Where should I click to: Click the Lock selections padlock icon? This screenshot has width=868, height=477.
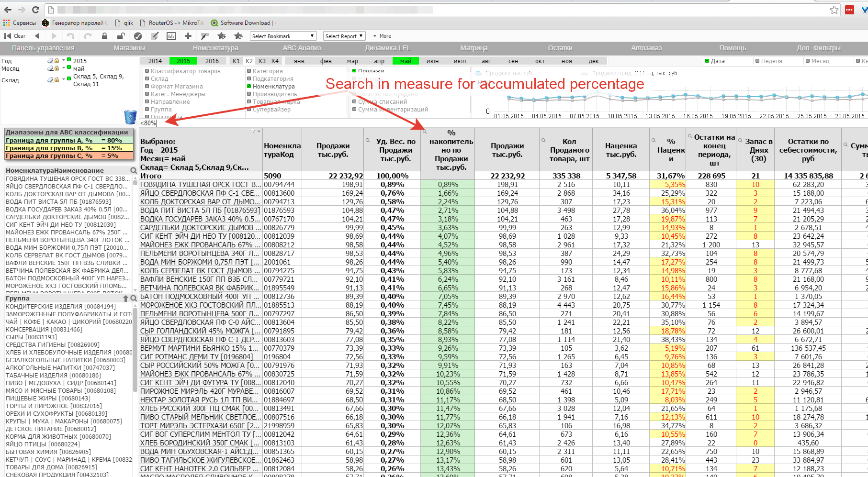104,36
